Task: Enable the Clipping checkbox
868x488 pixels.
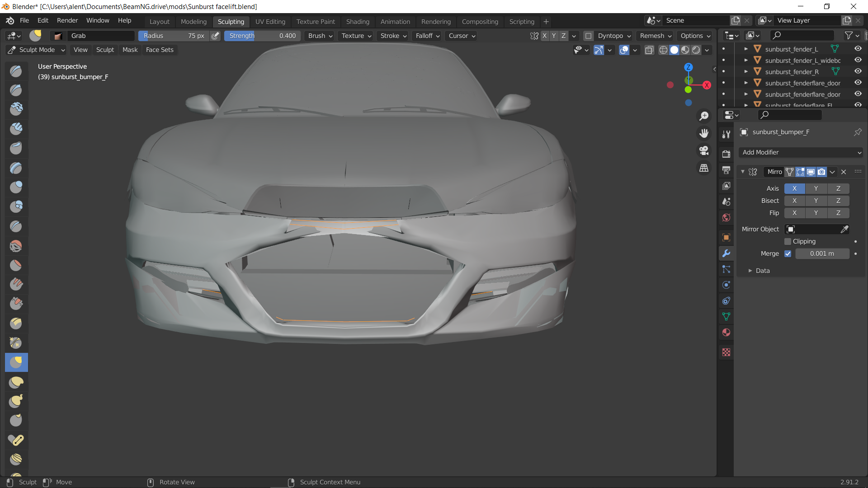Action: point(788,242)
